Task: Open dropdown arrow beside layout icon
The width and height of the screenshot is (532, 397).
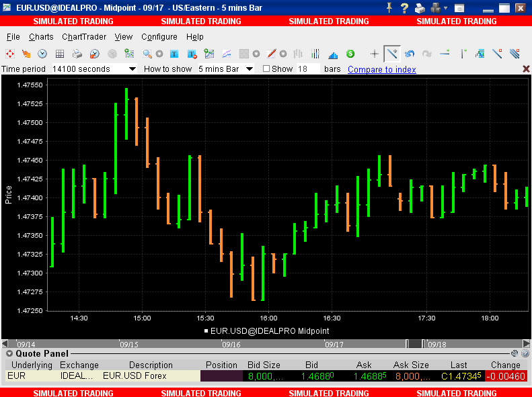Action: pos(256,54)
